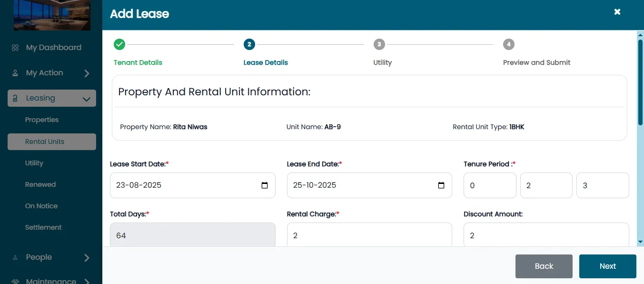Click the property photo thumbnail in sidebar
This screenshot has height=284, width=644.
click(x=52, y=15)
